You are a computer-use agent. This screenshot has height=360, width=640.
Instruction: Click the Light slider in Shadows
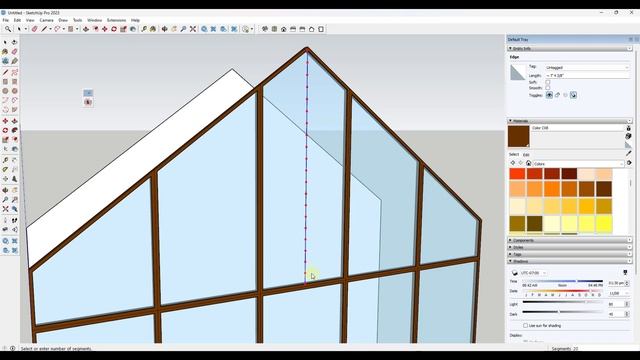click(x=562, y=302)
